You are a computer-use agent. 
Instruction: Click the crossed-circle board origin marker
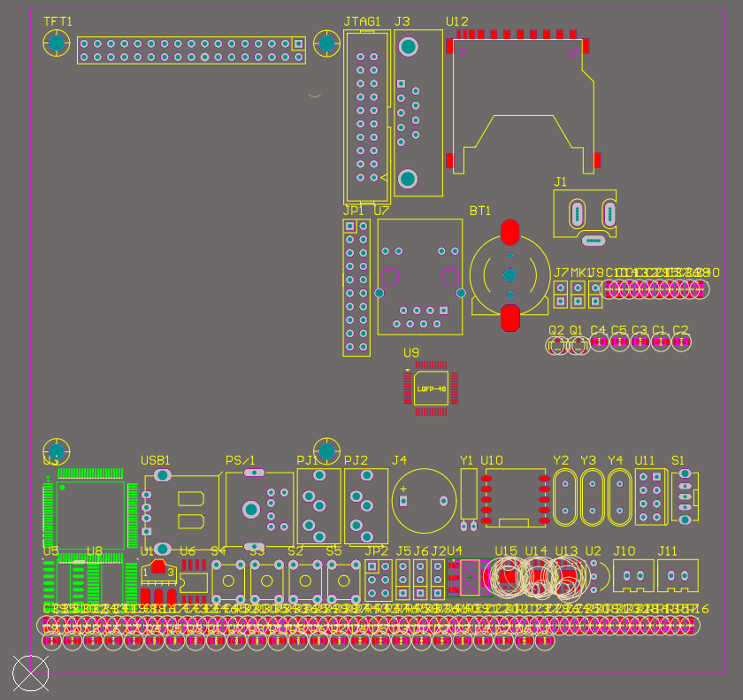[30, 673]
